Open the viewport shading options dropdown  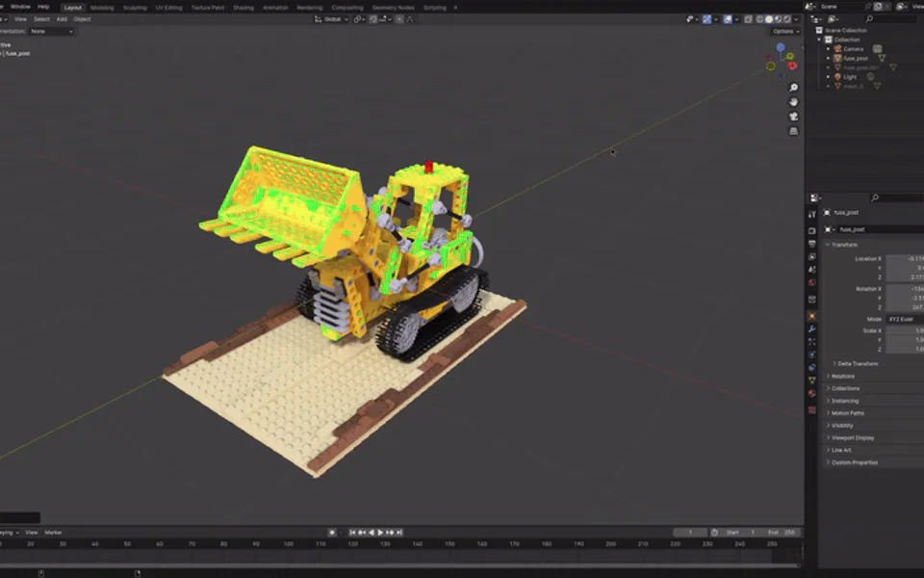(x=796, y=19)
